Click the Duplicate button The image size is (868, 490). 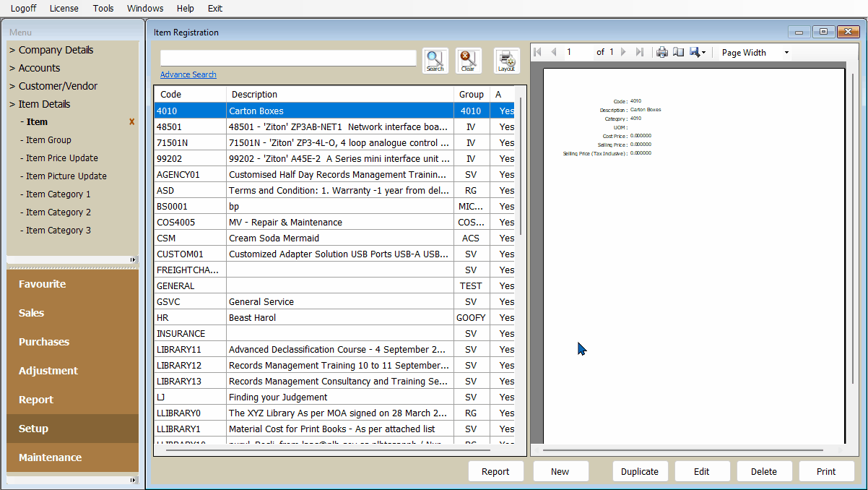640,471
